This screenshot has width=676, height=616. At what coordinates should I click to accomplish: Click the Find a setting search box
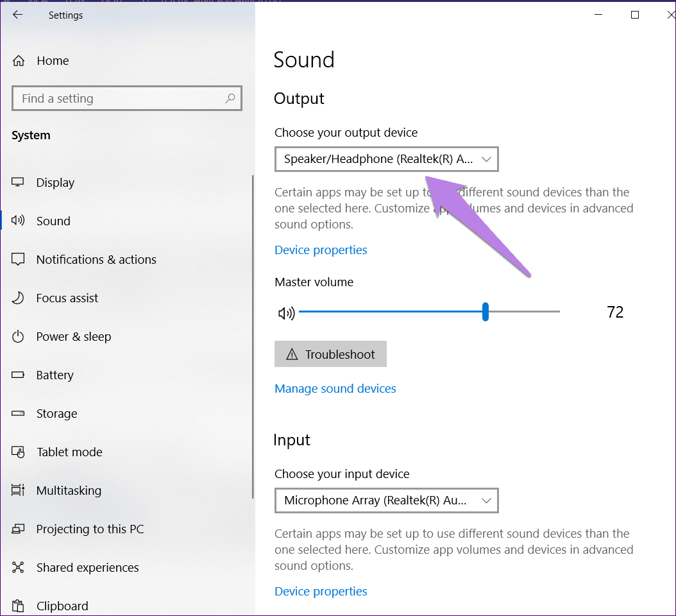[x=127, y=98]
